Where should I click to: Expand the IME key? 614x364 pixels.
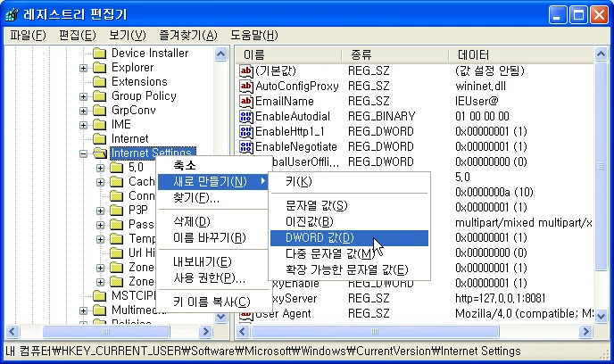(x=83, y=125)
